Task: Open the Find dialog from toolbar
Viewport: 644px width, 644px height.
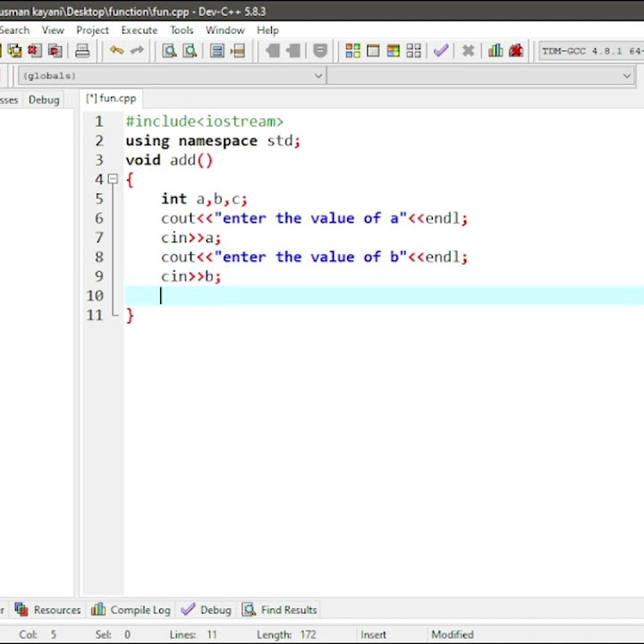Action: point(169,51)
